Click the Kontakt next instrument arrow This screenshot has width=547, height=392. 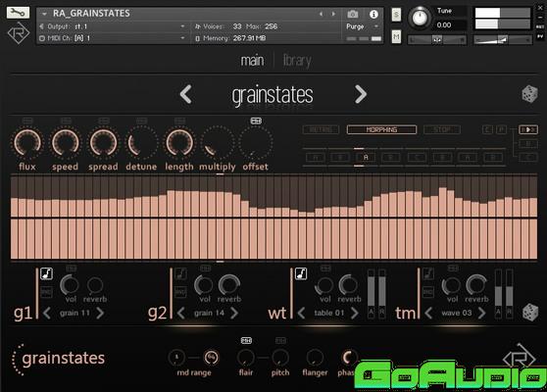[333, 14]
